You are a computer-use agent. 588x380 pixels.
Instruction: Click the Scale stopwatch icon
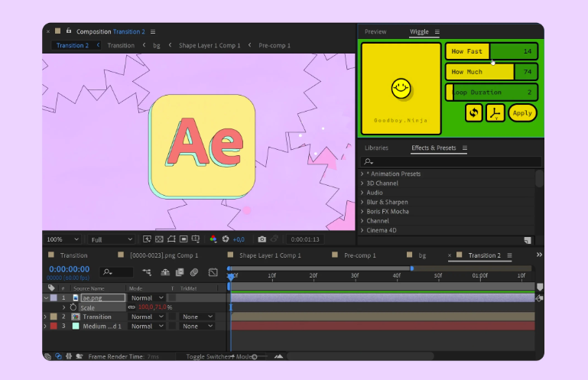click(x=73, y=307)
